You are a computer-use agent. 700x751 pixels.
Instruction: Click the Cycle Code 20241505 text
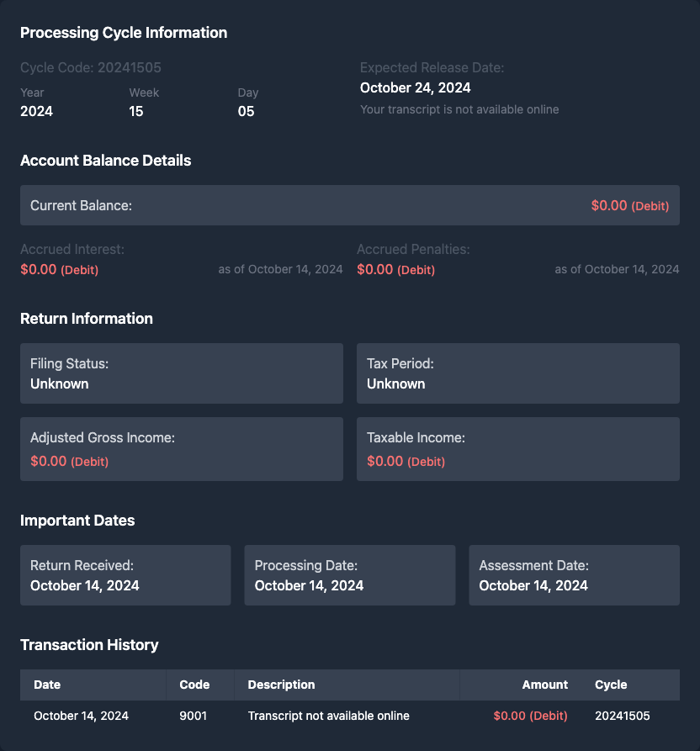click(x=91, y=67)
